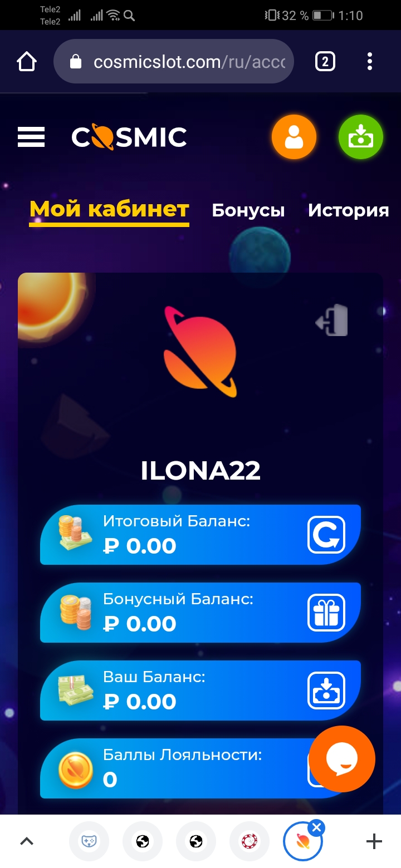401x868 pixels.
Task: Tap deposit icon beside Ваш Баланс
Action: coord(326,691)
